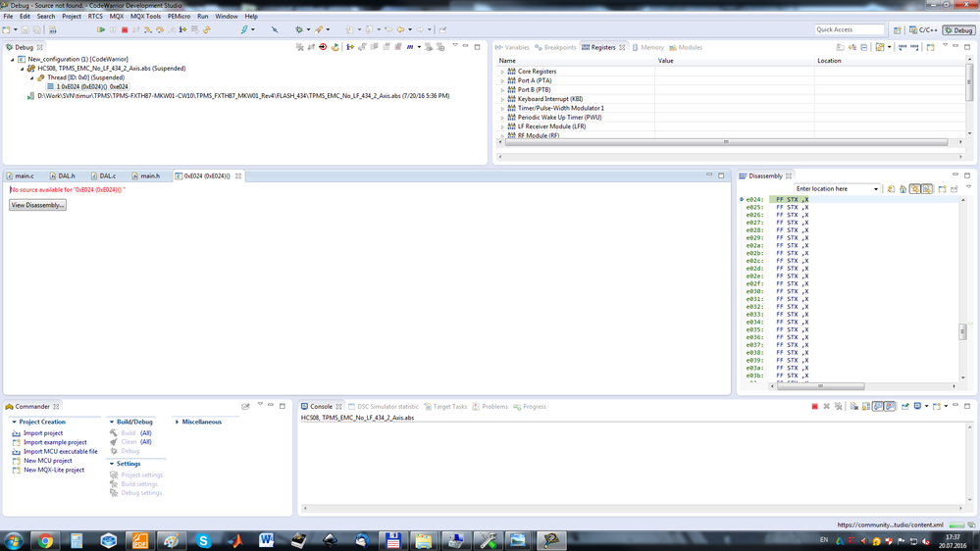Click the red Terminate button in main toolbar
980x551 pixels.
tap(125, 29)
